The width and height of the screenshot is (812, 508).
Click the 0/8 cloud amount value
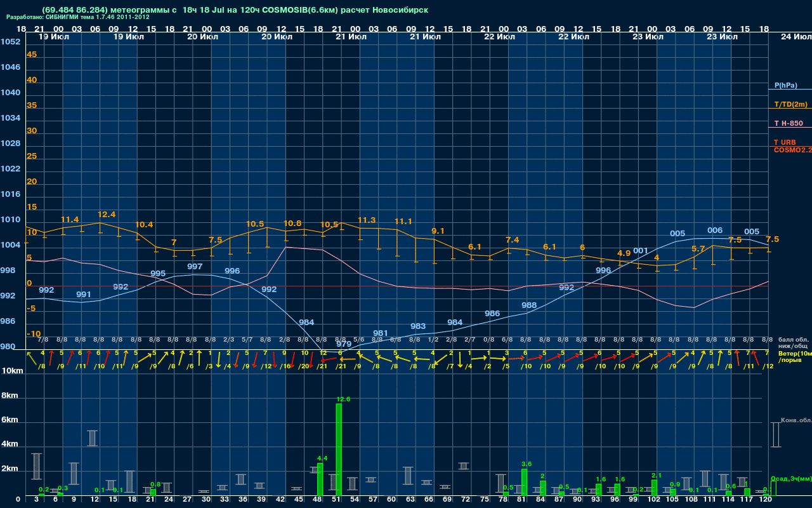[488, 340]
